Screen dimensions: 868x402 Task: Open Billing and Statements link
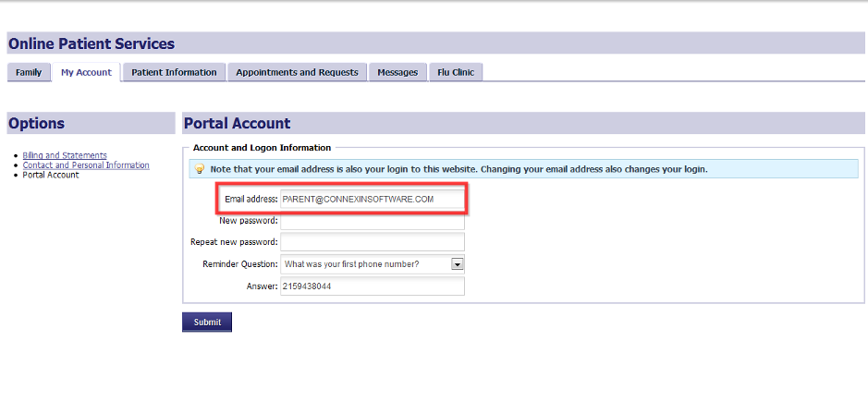[x=65, y=155]
